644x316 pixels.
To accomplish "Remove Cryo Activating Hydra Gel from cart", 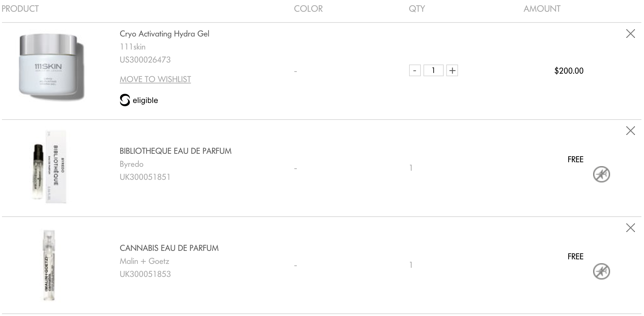I will [630, 34].
